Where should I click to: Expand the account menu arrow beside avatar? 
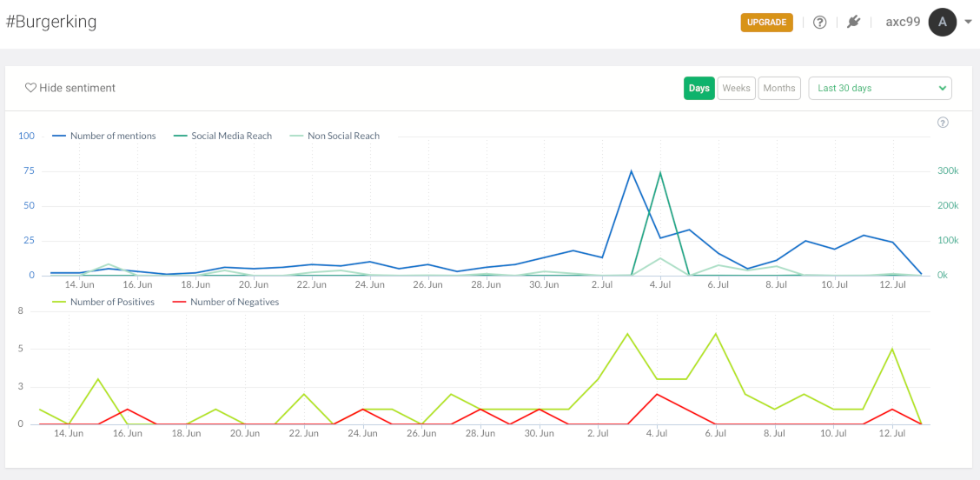coord(968,23)
